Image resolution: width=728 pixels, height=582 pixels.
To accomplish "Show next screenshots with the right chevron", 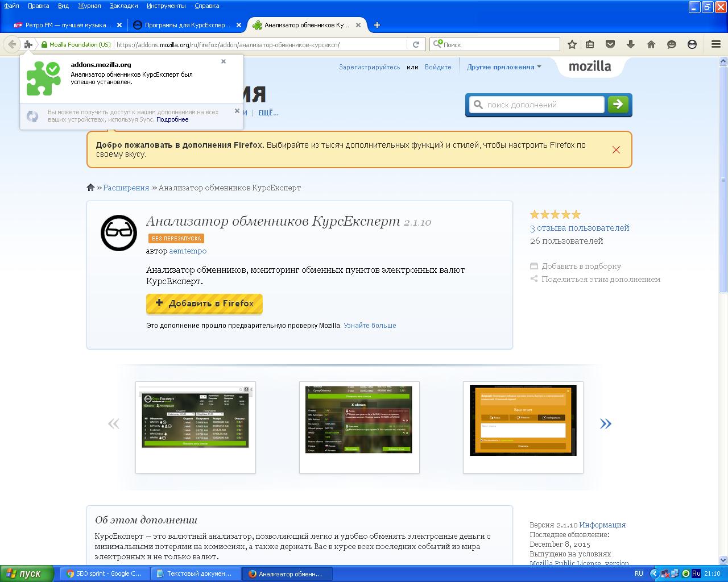I will pyautogui.click(x=605, y=423).
